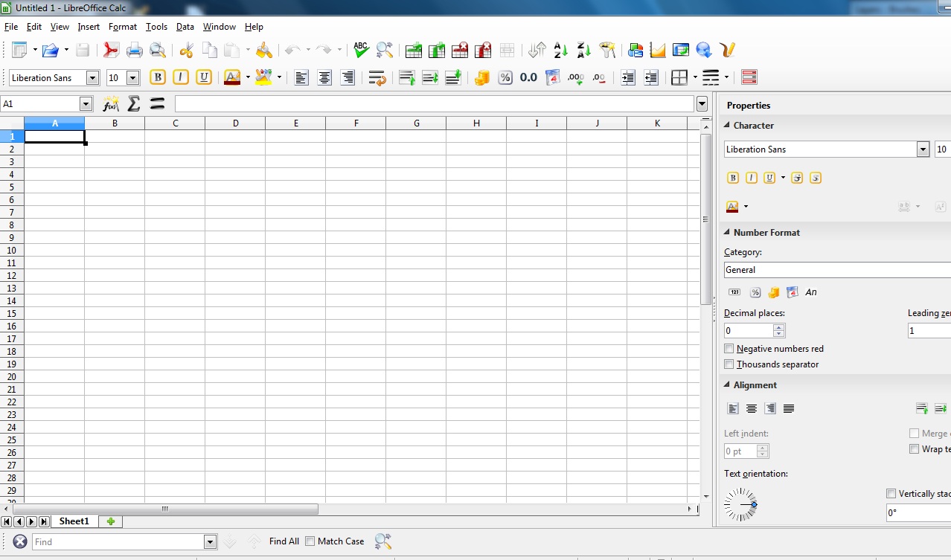Toggle Match Case in the Find bar

pos(309,541)
